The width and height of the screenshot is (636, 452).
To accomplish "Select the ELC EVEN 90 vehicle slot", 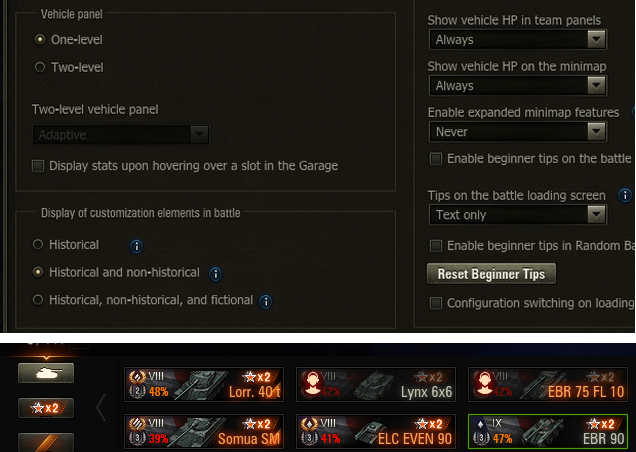I will pyautogui.click(x=376, y=431).
